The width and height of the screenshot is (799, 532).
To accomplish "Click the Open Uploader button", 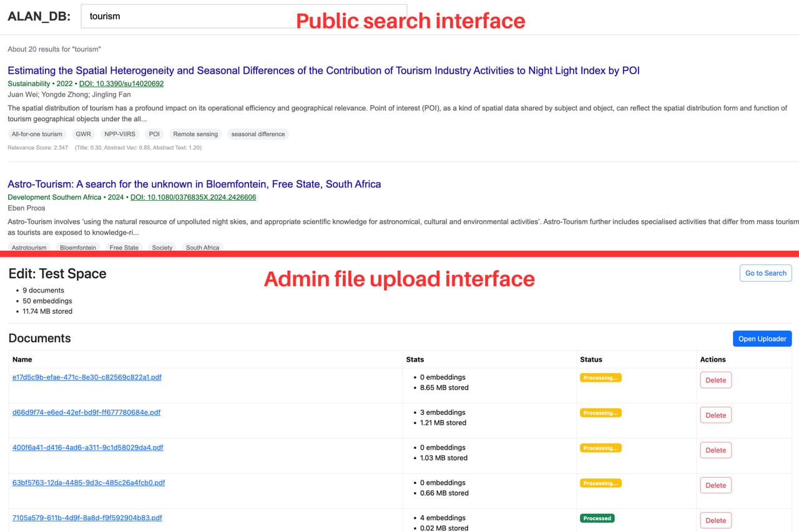I will tap(762, 339).
